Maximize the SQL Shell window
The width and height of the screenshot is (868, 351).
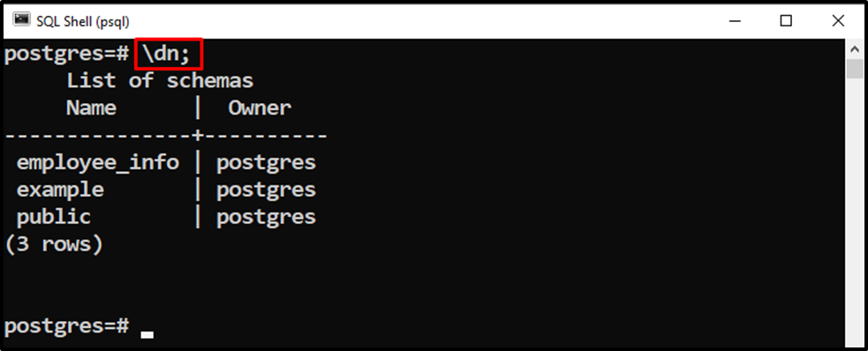coord(786,21)
